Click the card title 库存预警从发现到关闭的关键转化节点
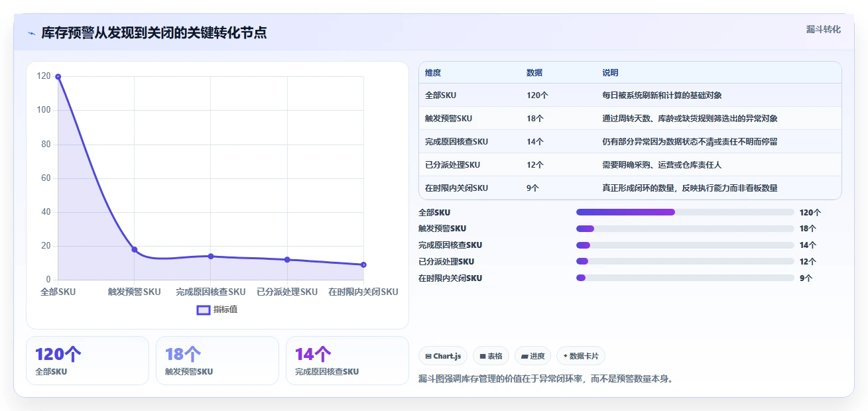This screenshot has width=868, height=411. point(154,33)
